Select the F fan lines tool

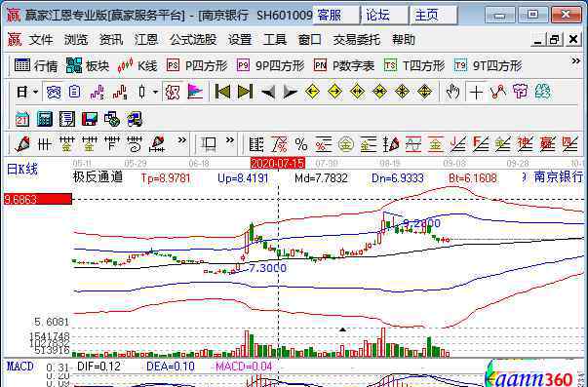481,144
